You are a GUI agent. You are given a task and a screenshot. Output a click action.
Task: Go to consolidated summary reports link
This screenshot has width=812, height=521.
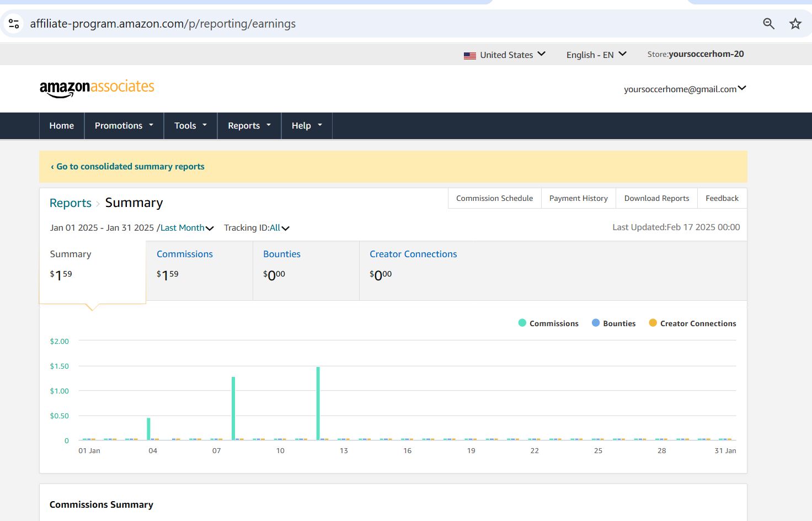127,167
